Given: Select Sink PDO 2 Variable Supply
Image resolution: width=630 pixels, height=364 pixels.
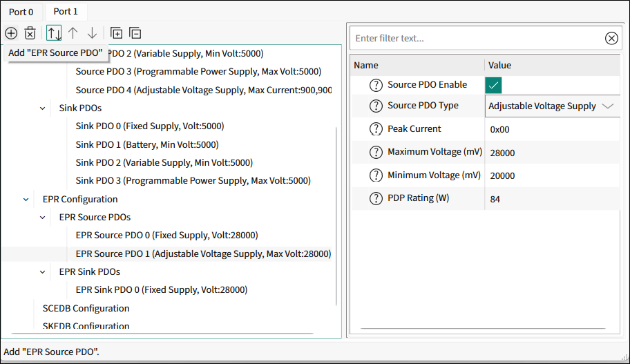Looking at the screenshot, I should [164, 163].
